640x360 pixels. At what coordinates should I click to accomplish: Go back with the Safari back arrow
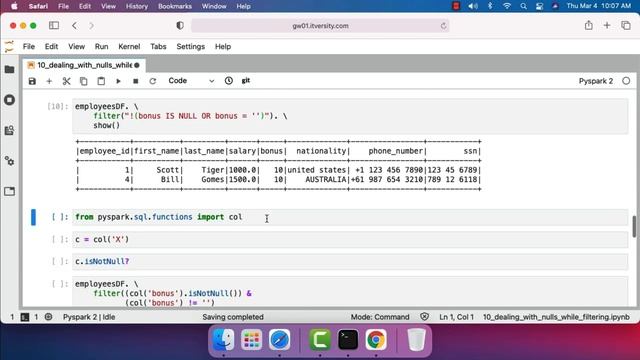pyautogui.click(x=74, y=26)
